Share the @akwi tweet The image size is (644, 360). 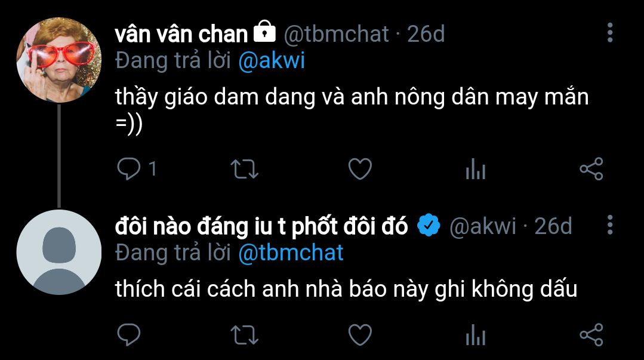[591, 334]
